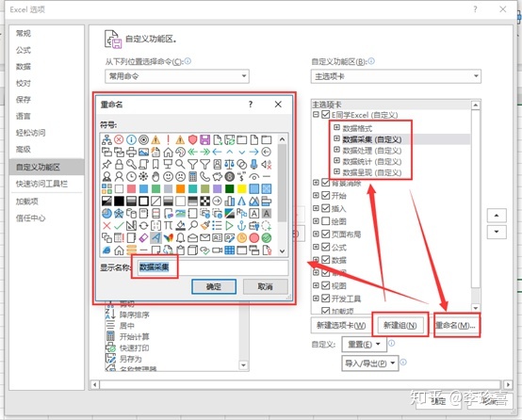This screenshot has height=420, width=522.
Task: Expand the 插入 tab tree node
Action: 316,208
